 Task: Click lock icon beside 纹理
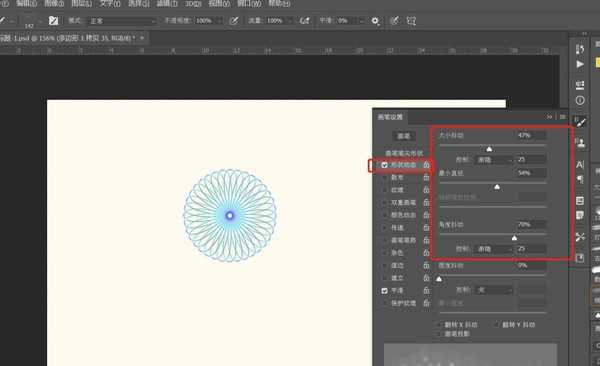click(x=426, y=190)
